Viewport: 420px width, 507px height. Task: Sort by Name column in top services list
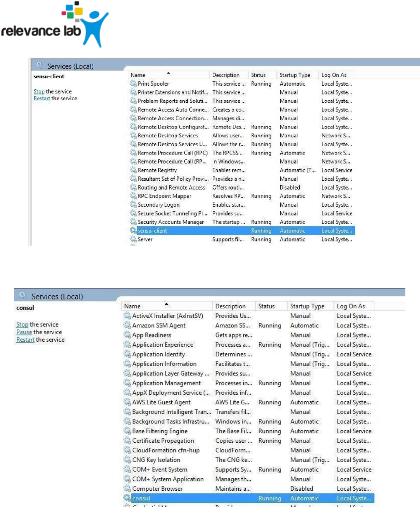168,75
